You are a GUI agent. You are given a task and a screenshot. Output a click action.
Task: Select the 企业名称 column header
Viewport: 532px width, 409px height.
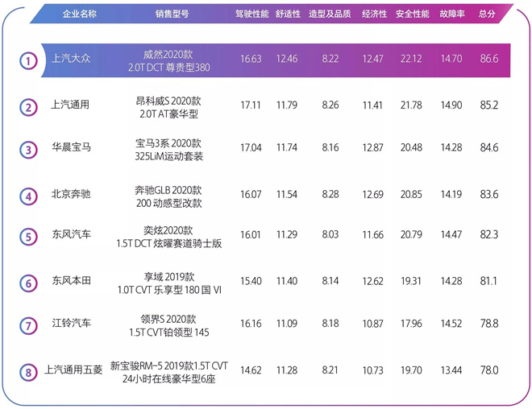coord(79,14)
